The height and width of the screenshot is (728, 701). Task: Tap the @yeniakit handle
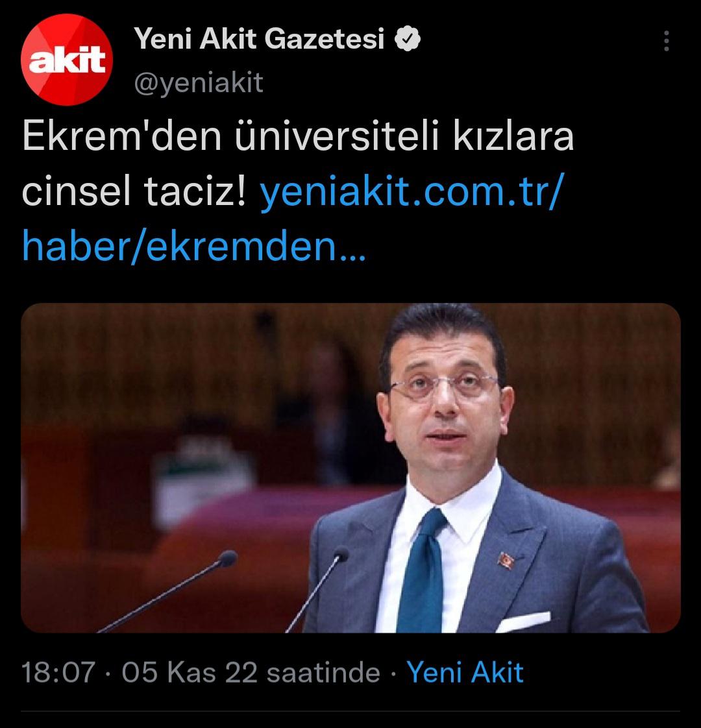pyautogui.click(x=199, y=82)
